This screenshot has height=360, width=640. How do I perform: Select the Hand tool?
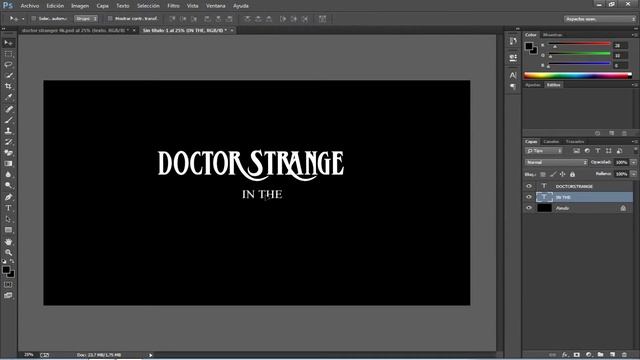[8, 242]
